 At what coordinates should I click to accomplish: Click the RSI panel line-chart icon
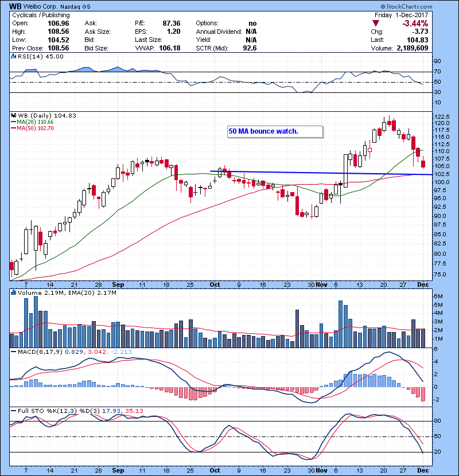(x=13, y=56)
